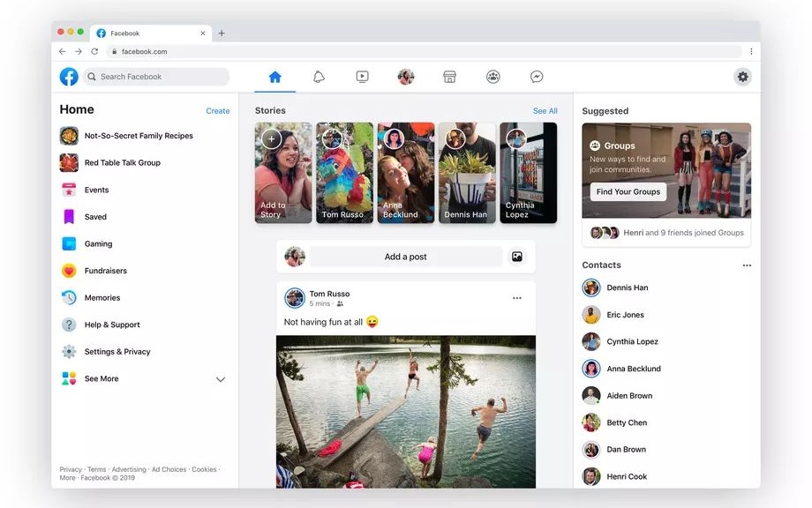Open Events from sidebar
812x508 pixels.
click(x=96, y=190)
